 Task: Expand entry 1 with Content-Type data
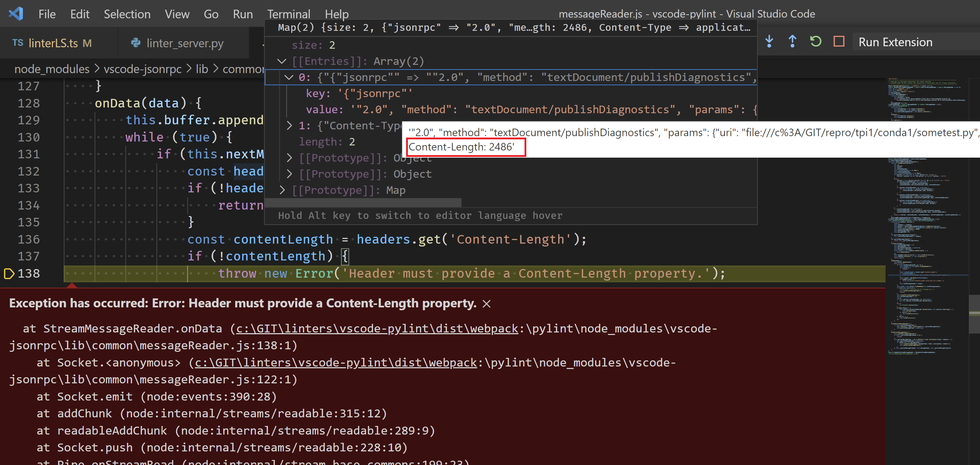[x=289, y=126]
